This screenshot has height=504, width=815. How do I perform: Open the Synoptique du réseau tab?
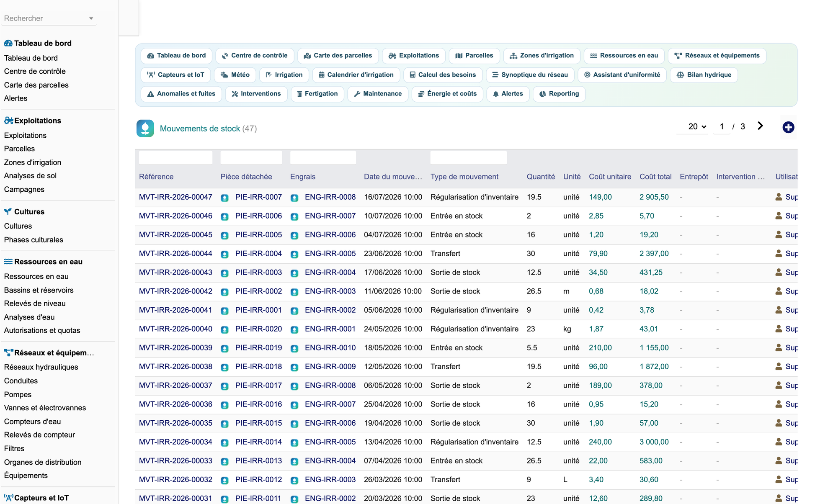click(530, 75)
